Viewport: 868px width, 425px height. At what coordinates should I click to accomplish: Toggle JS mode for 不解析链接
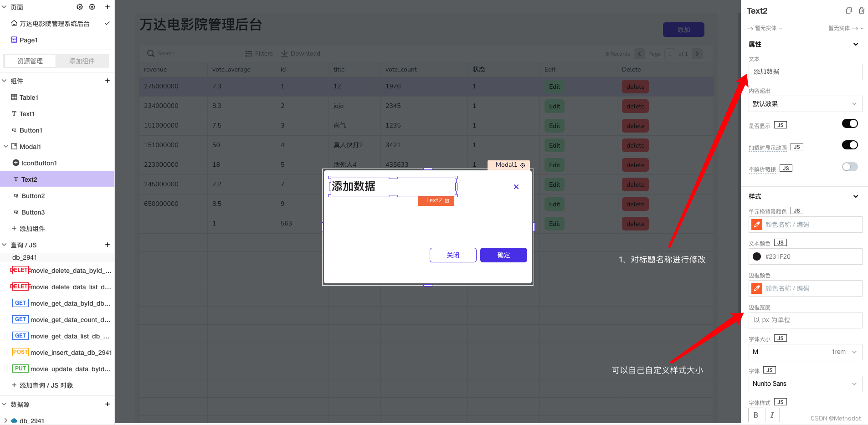786,169
